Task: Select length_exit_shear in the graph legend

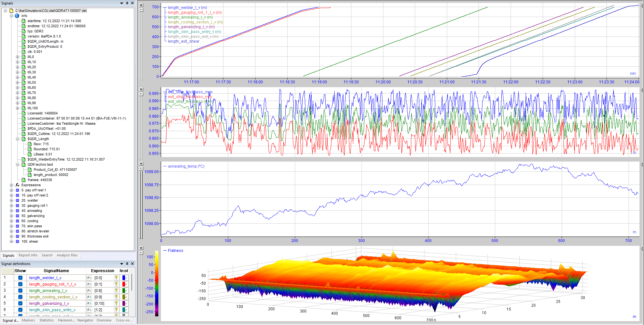Action: [183, 41]
